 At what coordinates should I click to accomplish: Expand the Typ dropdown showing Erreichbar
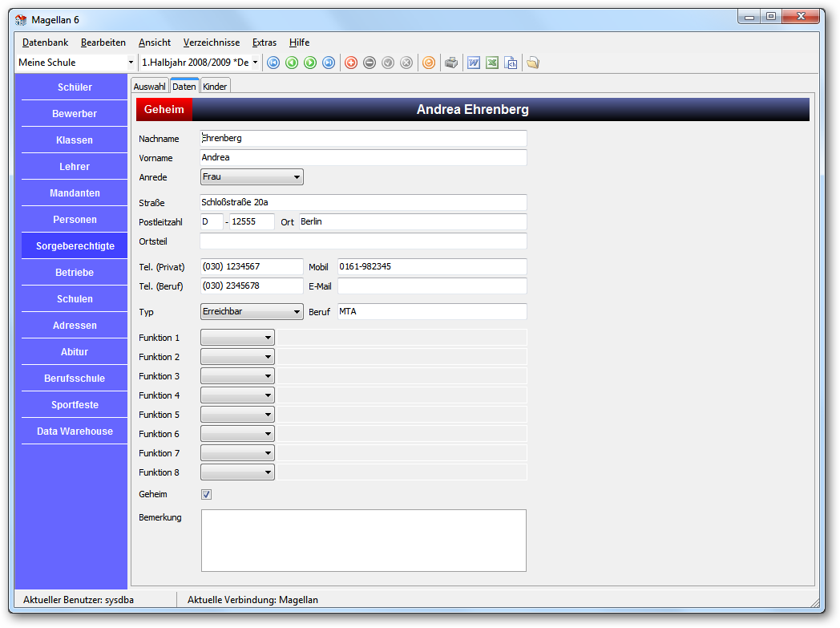click(x=252, y=311)
